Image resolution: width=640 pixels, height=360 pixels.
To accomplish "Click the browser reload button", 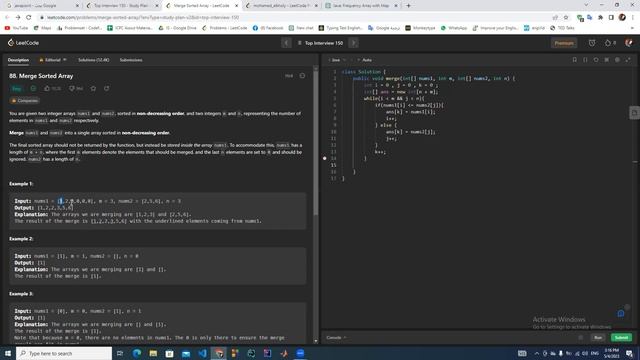I will pyautogui.click(x=28, y=18).
